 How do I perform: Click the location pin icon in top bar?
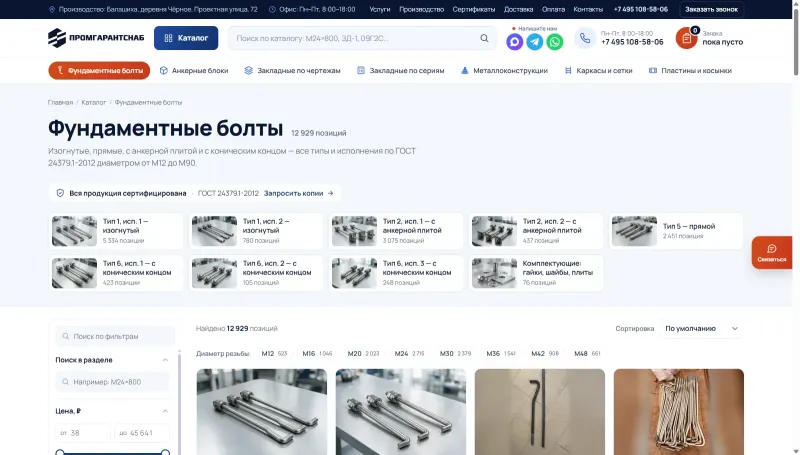pos(52,9)
